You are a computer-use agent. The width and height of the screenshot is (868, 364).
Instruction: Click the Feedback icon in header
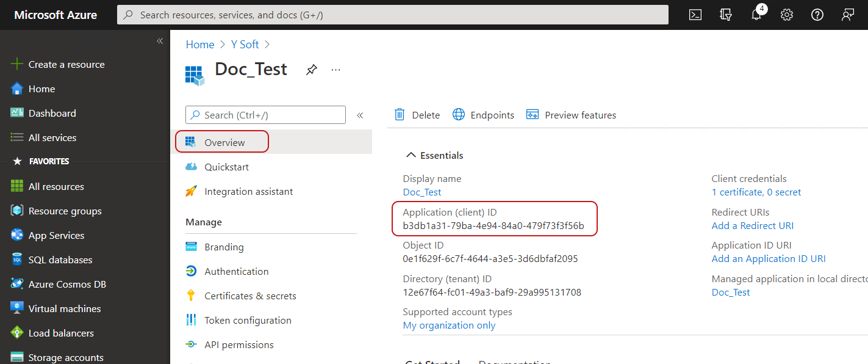point(848,15)
